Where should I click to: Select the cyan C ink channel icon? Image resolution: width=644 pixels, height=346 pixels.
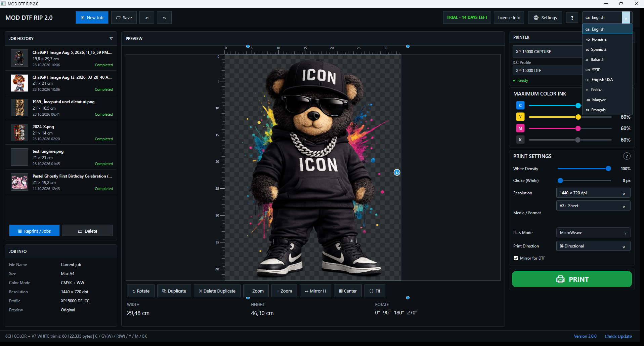(x=520, y=106)
